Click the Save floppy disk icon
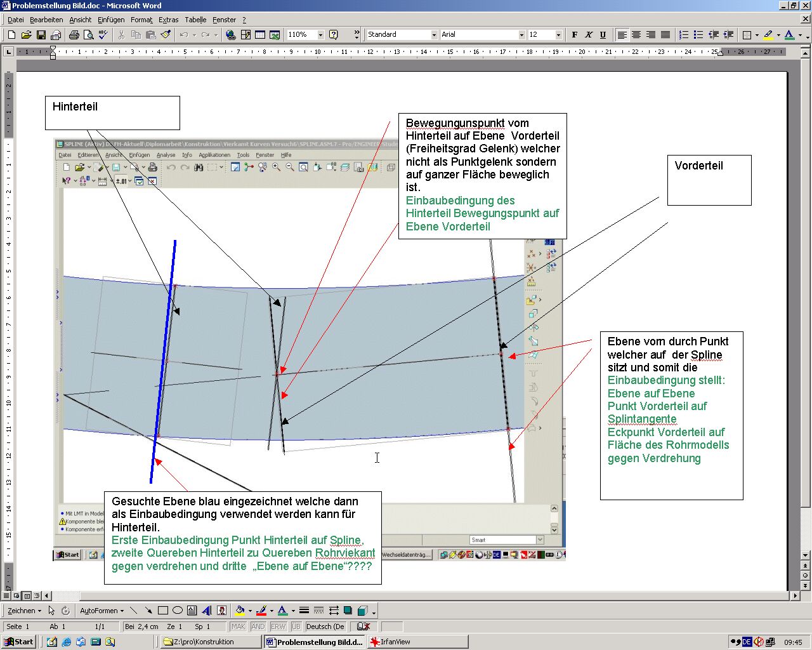The image size is (812, 650). [41, 35]
